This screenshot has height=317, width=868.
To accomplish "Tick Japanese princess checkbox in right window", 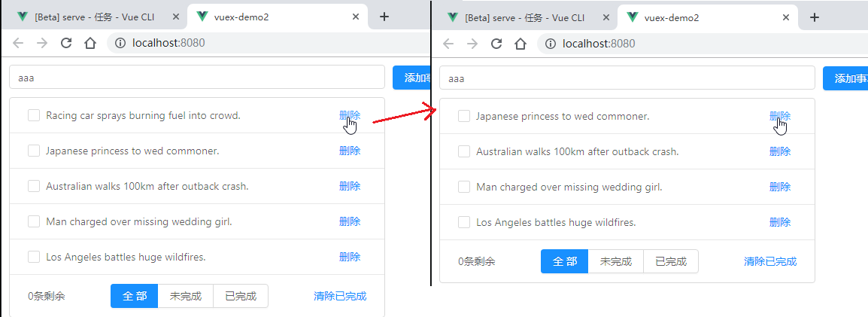I will (x=464, y=116).
